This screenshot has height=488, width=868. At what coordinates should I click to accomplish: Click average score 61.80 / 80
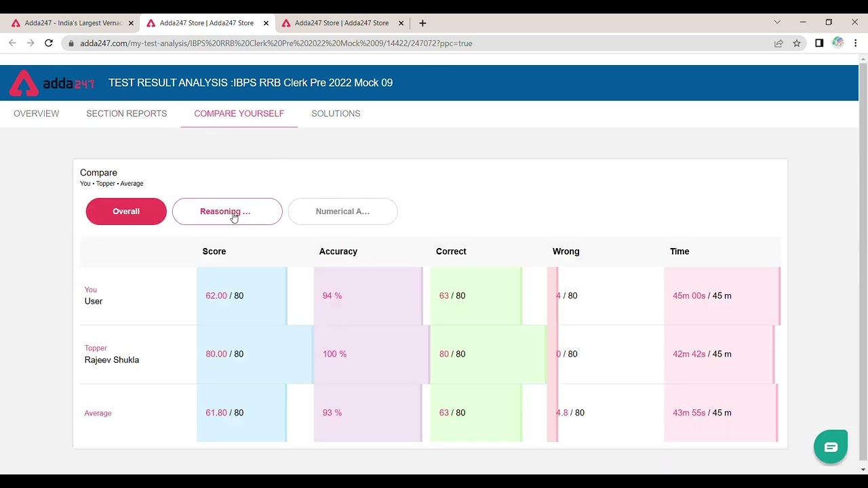[x=224, y=413]
